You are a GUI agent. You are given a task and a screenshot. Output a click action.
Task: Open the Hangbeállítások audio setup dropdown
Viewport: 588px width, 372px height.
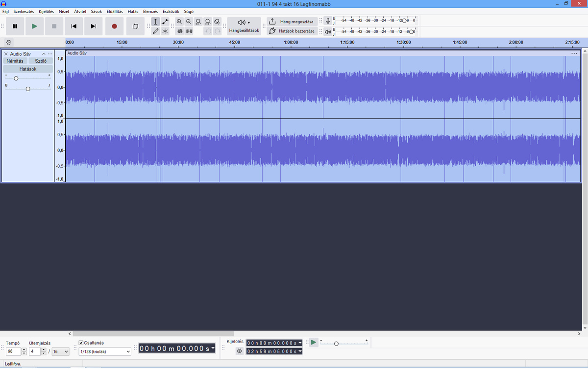[244, 26]
